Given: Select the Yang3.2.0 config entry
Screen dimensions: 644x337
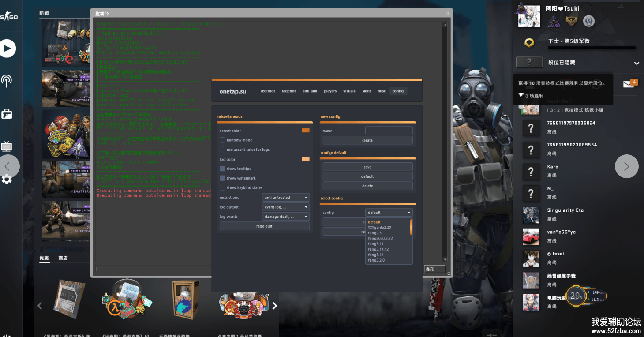Looking at the screenshot, I should coord(376,260).
